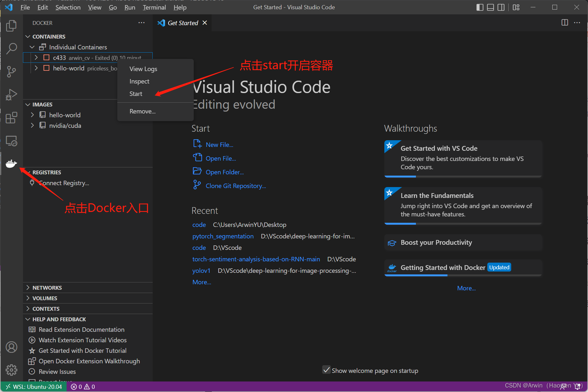588x392 pixels.
Task: Open the Manage gear icon
Action: pos(11,370)
